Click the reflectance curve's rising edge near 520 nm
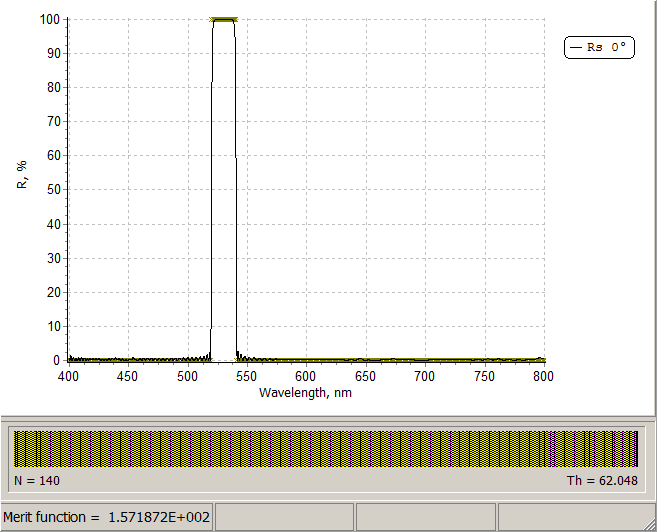This screenshot has height=532, width=657. (212, 200)
